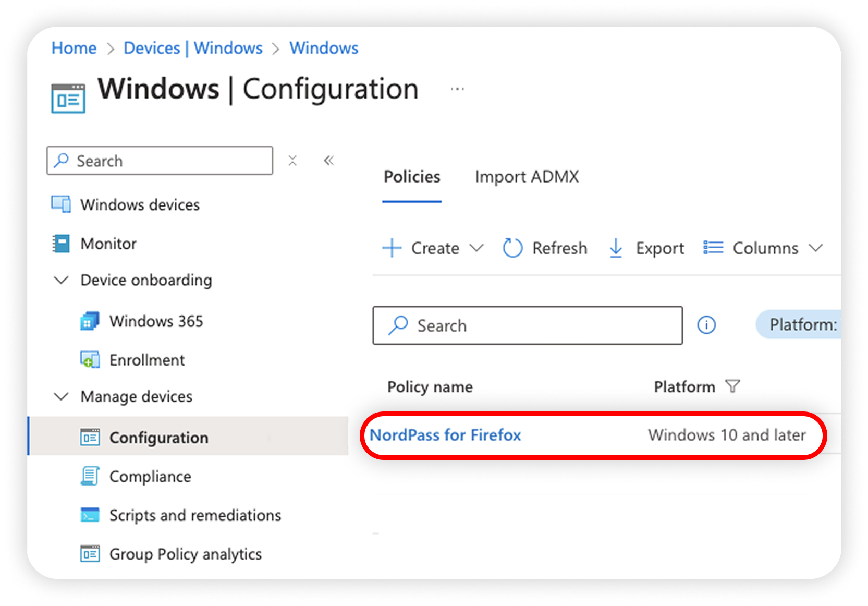Image resolution: width=868 pixels, height=606 pixels.
Task: Open the Columns dropdown chevron
Action: point(816,248)
